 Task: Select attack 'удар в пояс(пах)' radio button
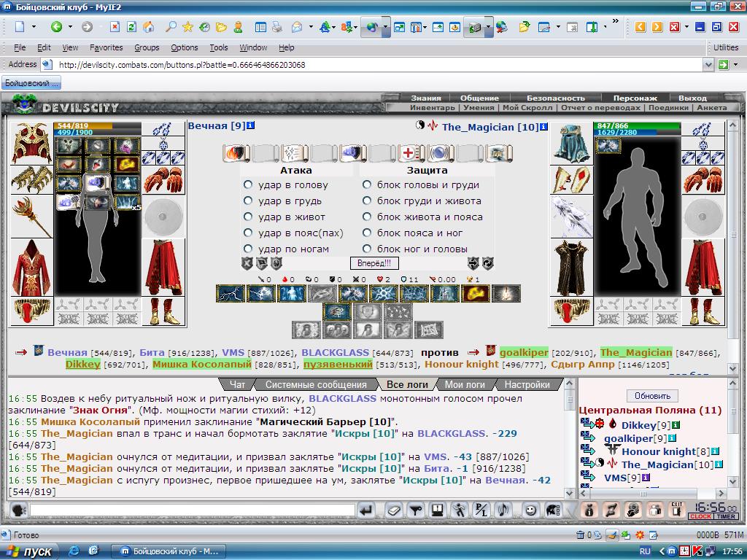(x=248, y=233)
